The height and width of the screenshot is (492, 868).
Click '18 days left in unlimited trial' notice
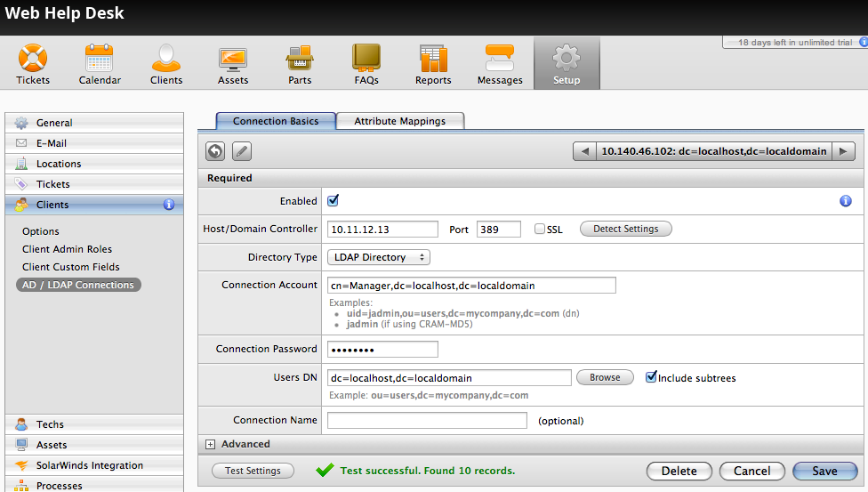[x=795, y=42]
